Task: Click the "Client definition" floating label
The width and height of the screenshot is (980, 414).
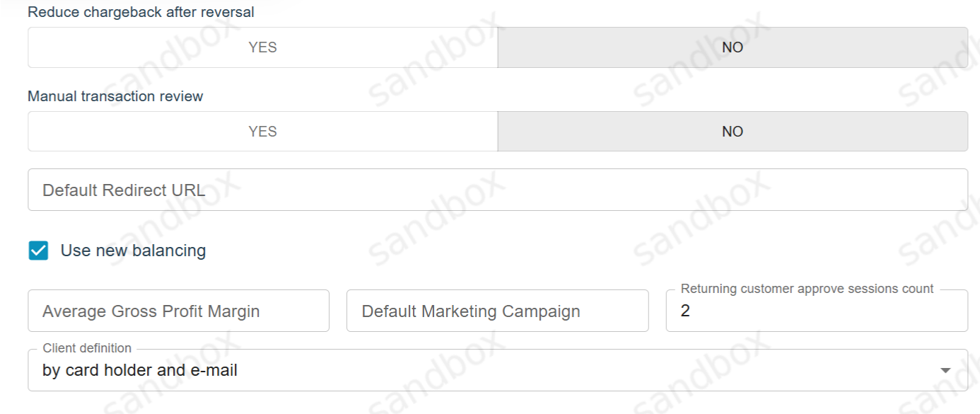Action: [87, 348]
